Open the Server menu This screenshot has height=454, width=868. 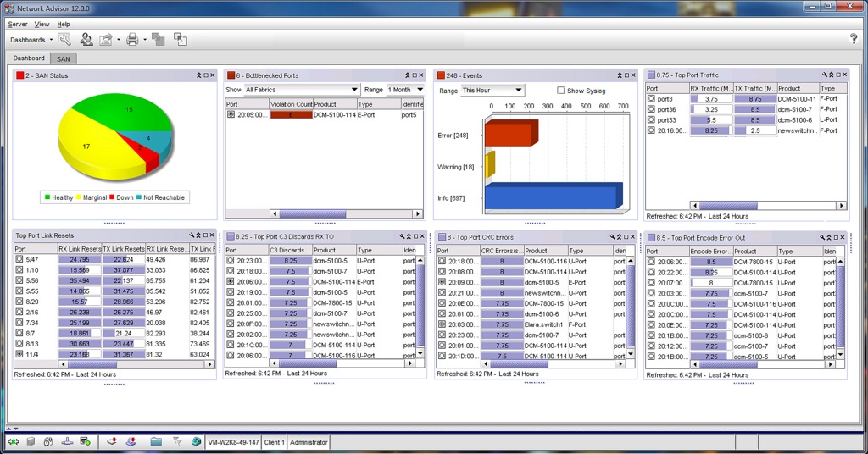pyautogui.click(x=18, y=25)
